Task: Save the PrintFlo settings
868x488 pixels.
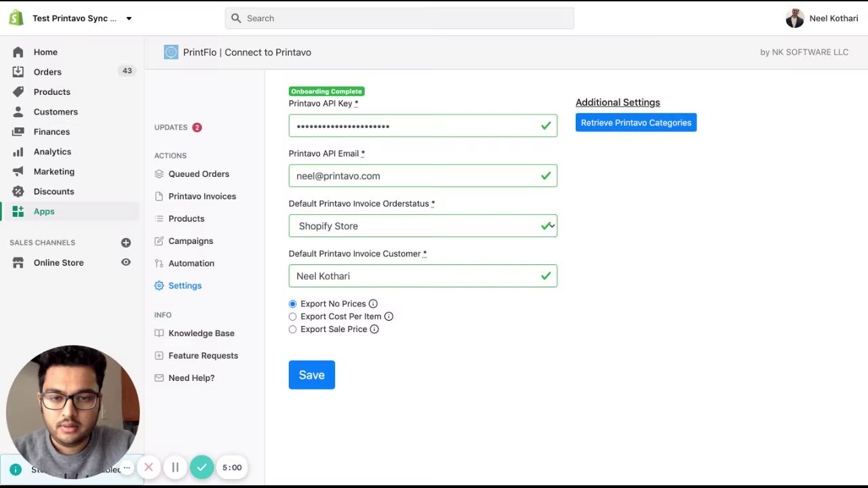Action: click(312, 375)
